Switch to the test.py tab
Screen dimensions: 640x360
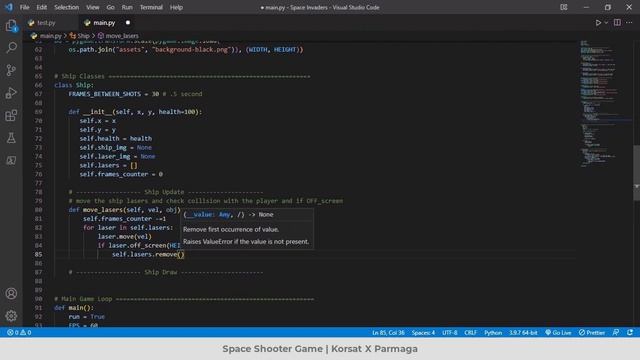(x=46, y=23)
